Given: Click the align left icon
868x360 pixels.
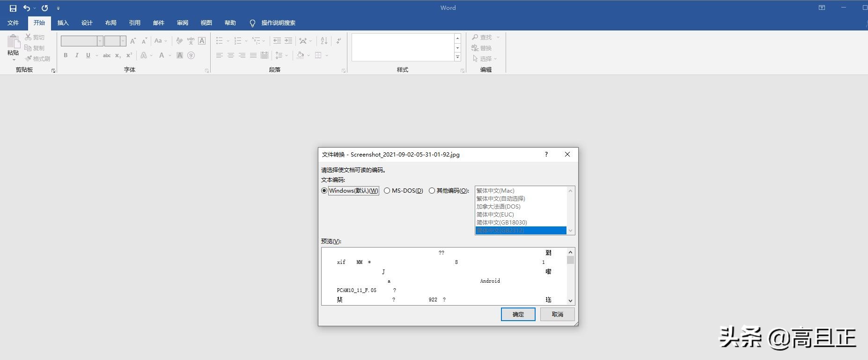Looking at the screenshot, I should click(220, 55).
